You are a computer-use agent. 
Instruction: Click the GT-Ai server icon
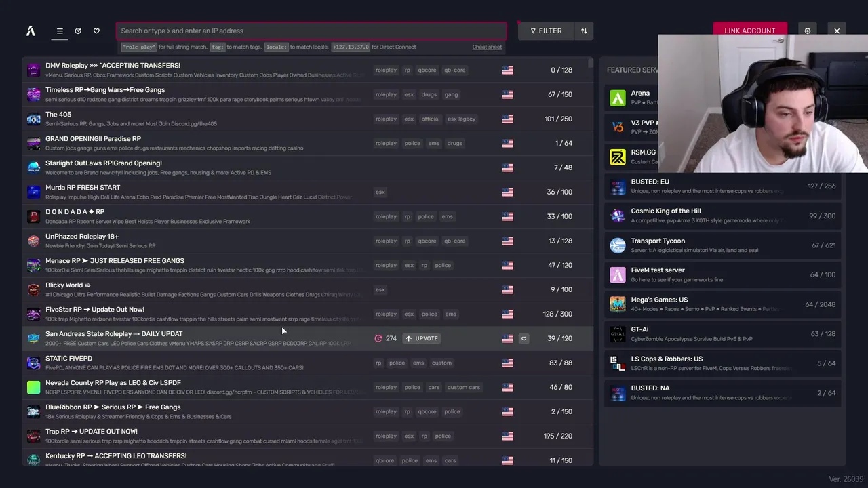[x=617, y=333]
